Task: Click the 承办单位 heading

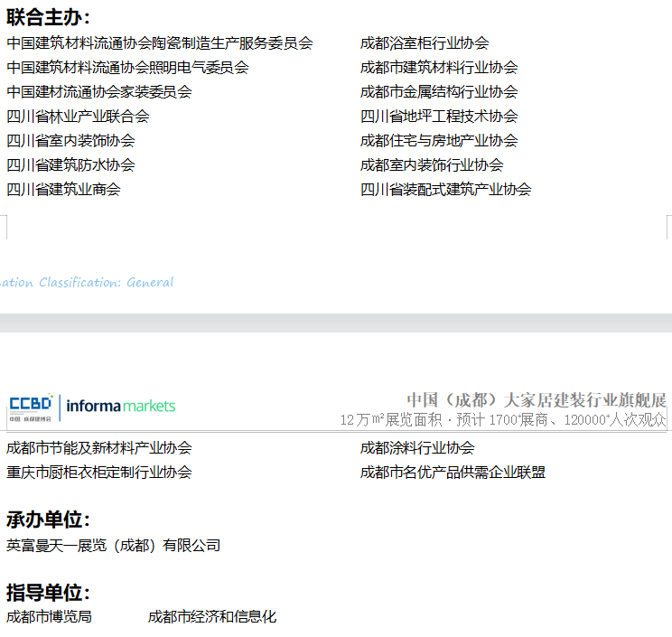Action: [49, 520]
